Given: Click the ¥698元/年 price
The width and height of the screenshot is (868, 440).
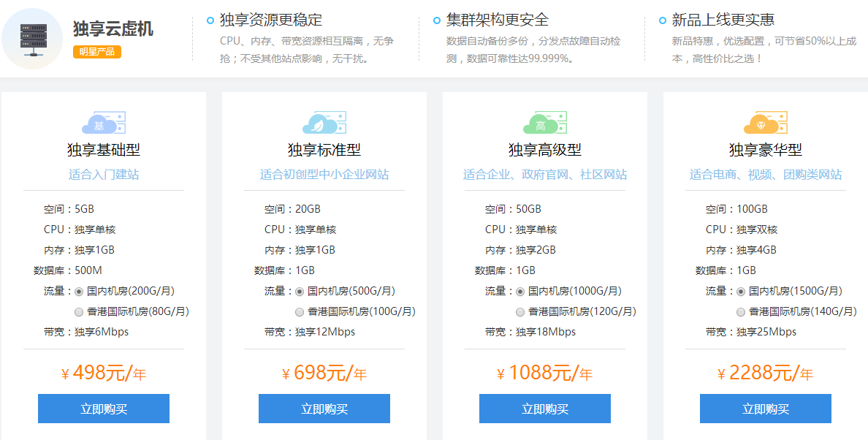Looking at the screenshot, I should coord(324,373).
